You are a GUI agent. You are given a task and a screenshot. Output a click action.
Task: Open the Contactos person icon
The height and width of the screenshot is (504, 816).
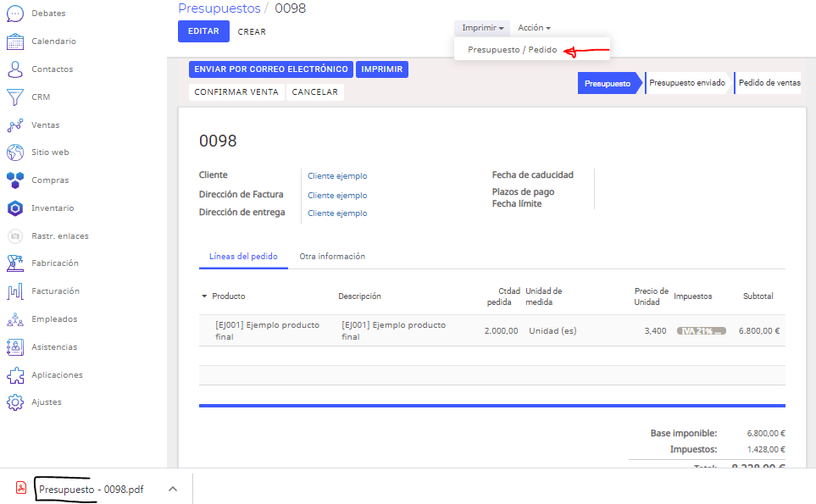click(x=15, y=69)
